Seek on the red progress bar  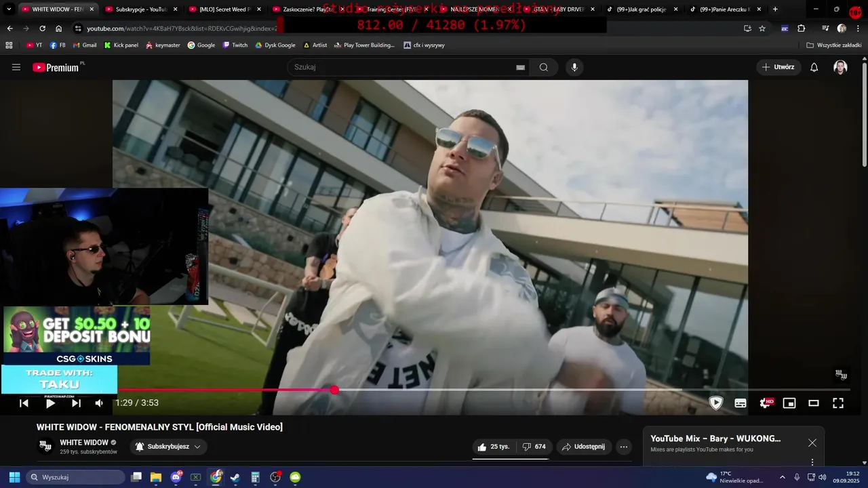(x=484, y=390)
